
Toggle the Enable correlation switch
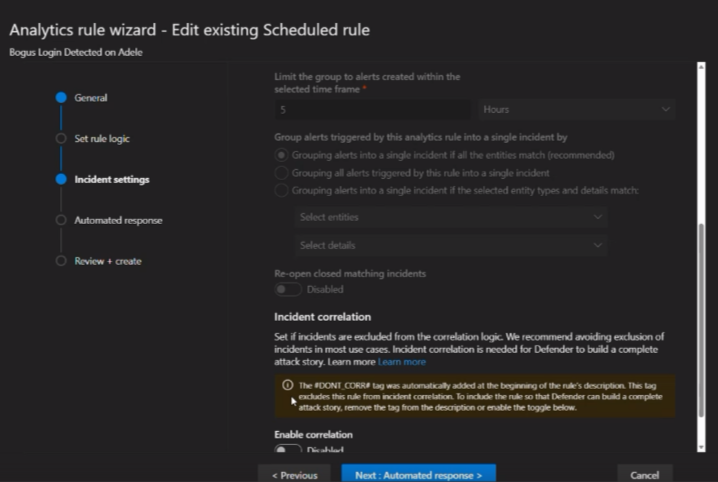point(289,451)
